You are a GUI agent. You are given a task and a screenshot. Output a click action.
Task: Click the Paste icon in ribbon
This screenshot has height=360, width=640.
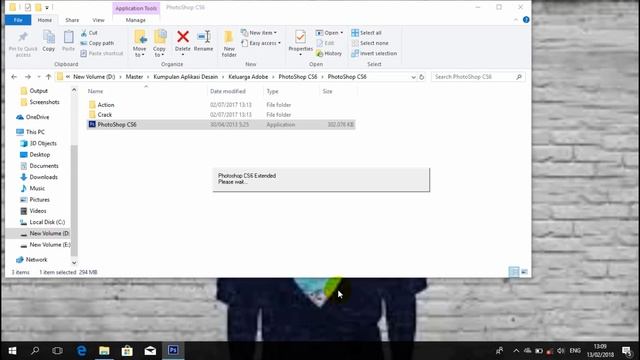(68, 37)
